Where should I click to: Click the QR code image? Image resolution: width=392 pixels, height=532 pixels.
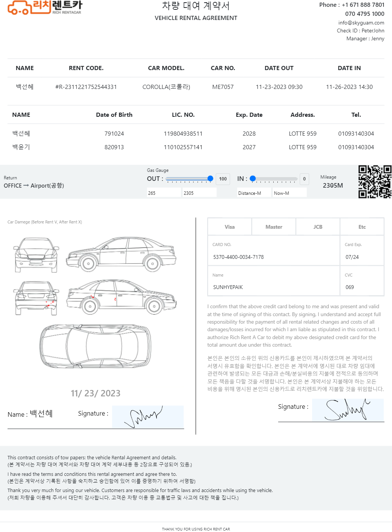tap(375, 182)
